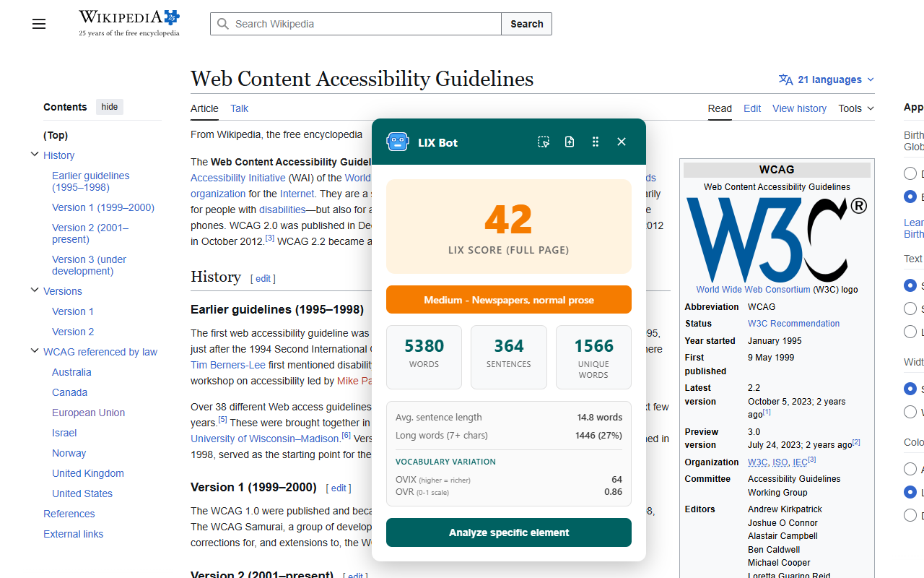Click the Avg. sentence length 14.8 words value
This screenshot has width=924, height=578.
pos(599,417)
